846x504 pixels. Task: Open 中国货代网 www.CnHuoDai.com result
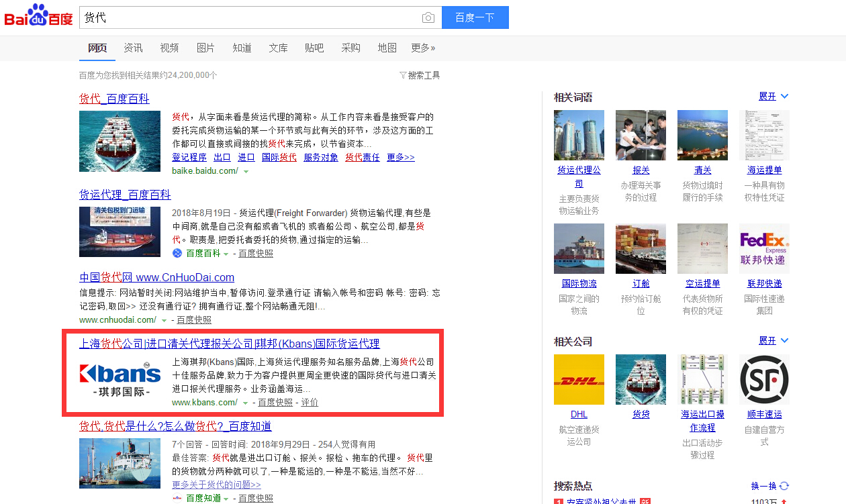point(156,277)
